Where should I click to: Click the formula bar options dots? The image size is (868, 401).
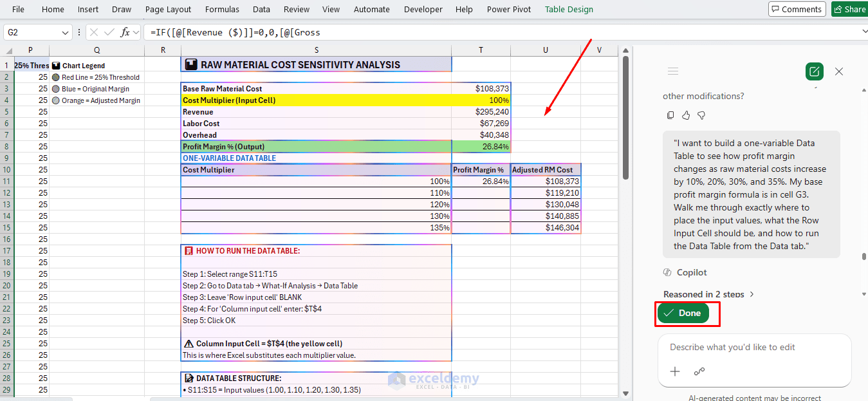pyautogui.click(x=79, y=32)
